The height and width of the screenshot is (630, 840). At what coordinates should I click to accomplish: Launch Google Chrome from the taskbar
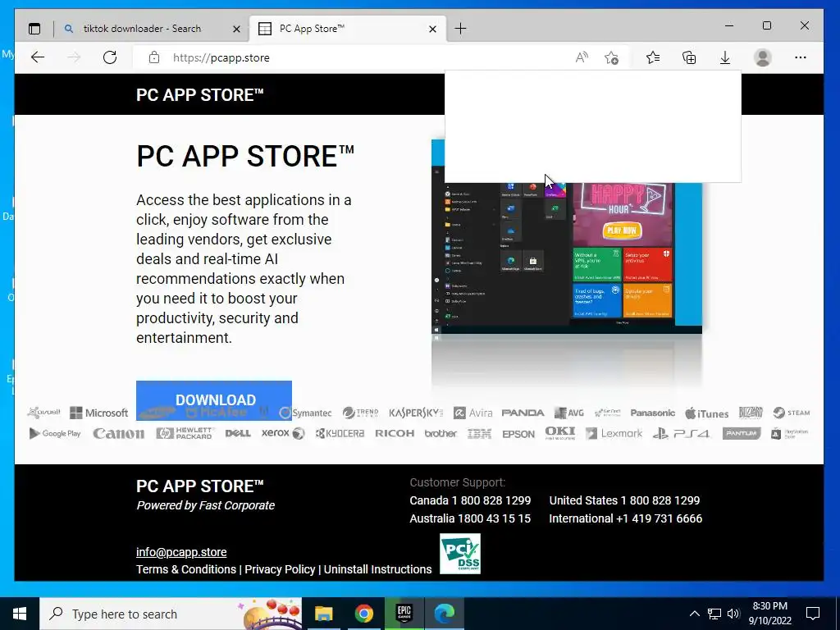pos(363,614)
